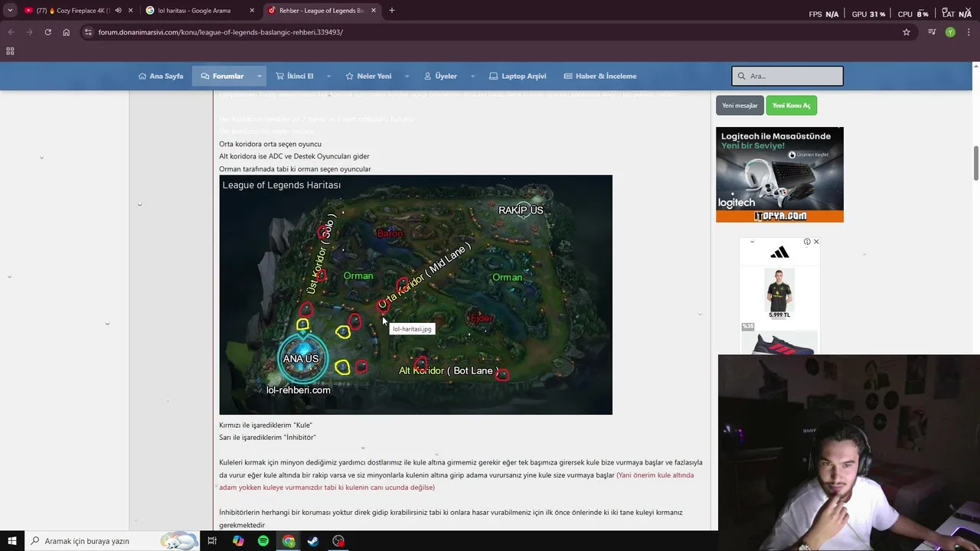The width and height of the screenshot is (980, 551).
Task: Open Task View from the taskbar
Action: point(212,541)
